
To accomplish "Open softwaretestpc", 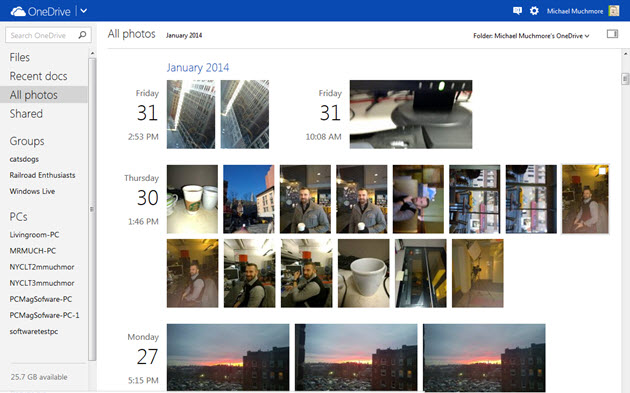I will 34,332.
